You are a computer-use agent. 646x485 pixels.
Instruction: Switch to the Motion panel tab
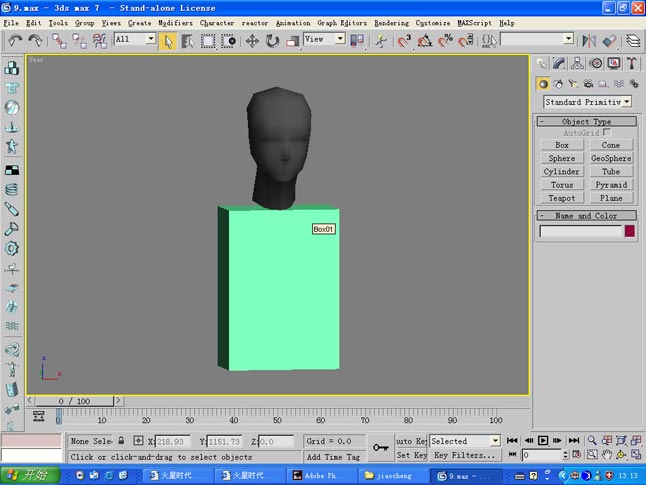click(596, 63)
